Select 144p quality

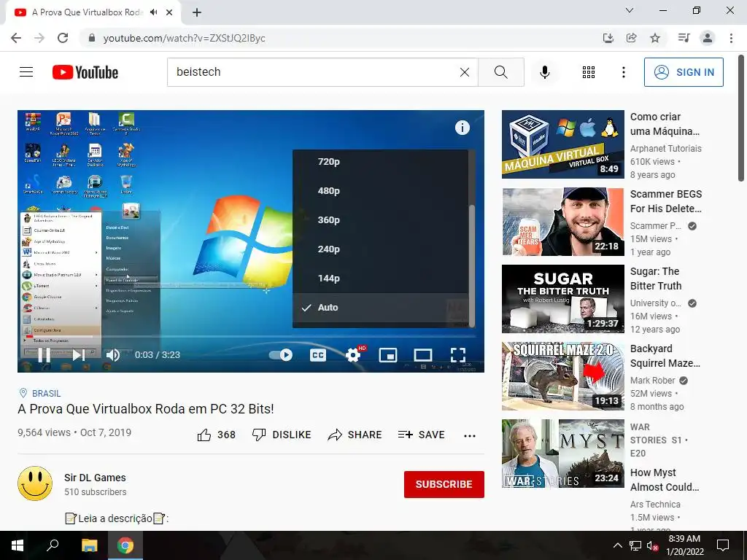pos(381,278)
